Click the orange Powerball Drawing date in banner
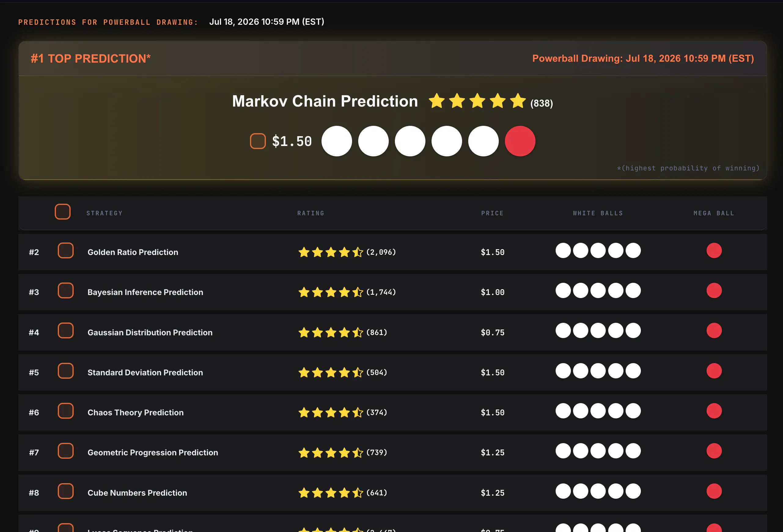This screenshot has width=783, height=532. 643,59
